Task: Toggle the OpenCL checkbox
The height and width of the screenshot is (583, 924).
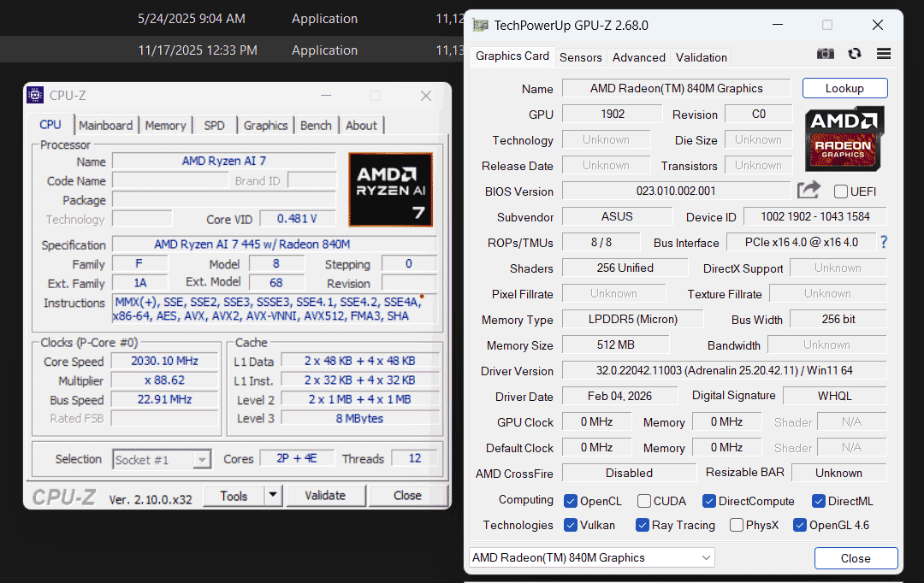Action: (570, 501)
